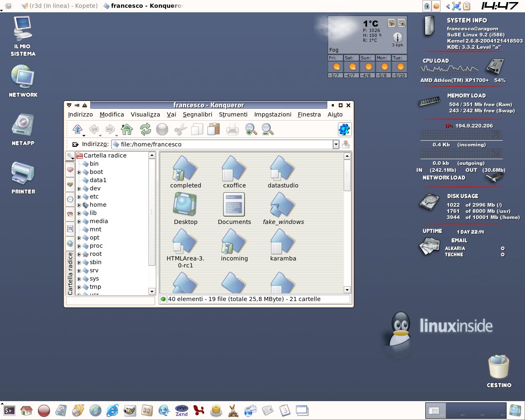Clear the address bar with the X icon
This screenshot has height=420, width=525.
75,144
